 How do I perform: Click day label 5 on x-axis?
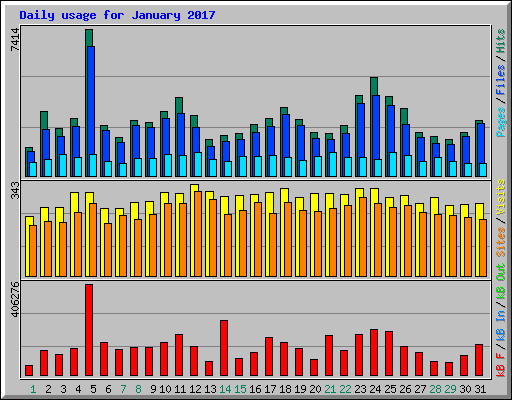click(93, 389)
